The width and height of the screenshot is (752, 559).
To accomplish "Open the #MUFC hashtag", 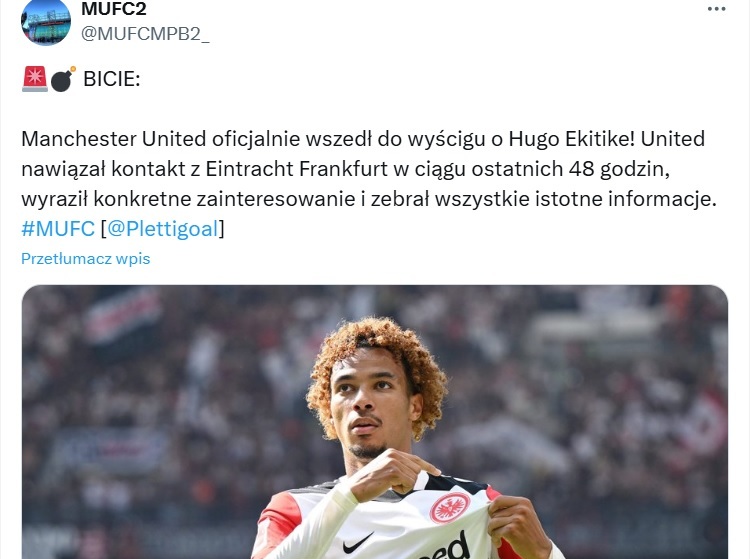I will 58,229.
